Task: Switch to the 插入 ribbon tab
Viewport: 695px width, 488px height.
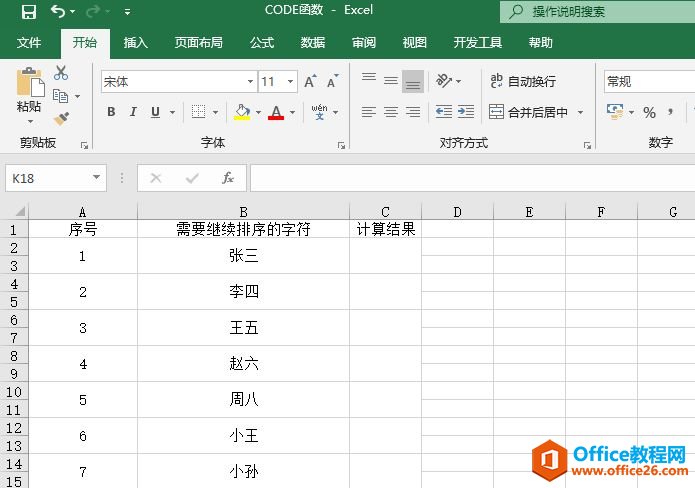Action: [x=135, y=43]
